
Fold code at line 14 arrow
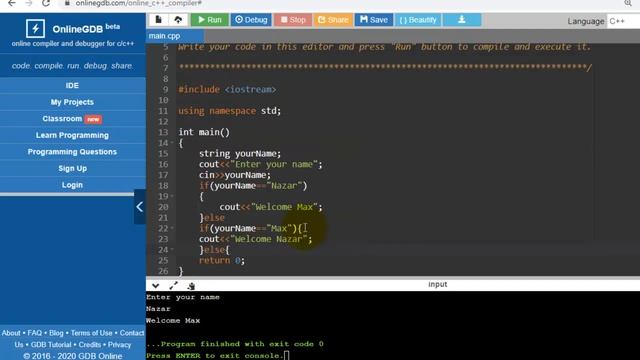[x=172, y=143]
